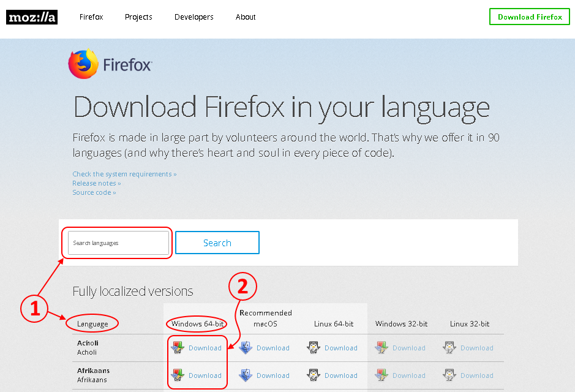This screenshot has height=392, width=575.
Task: Click the Windows 64-bit column header
Action: tap(197, 324)
